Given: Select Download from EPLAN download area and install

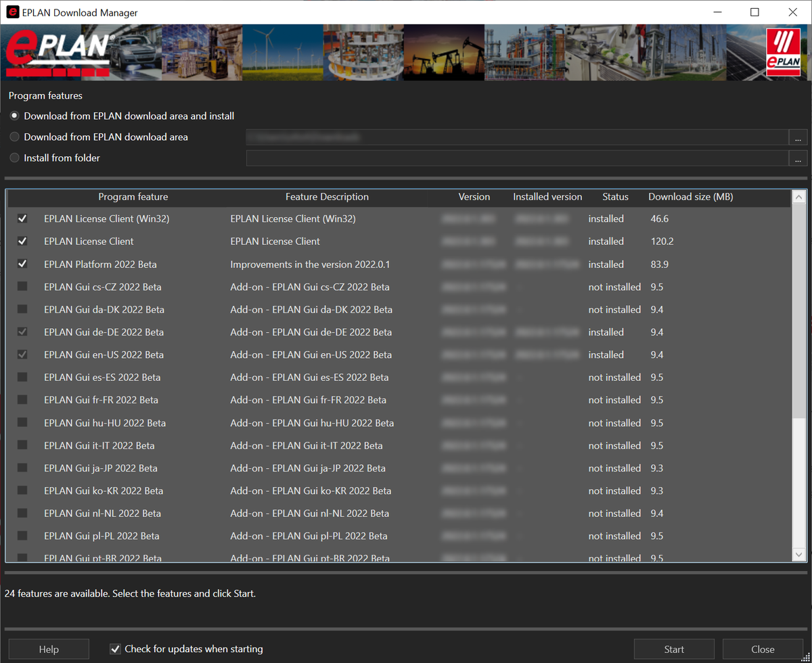Looking at the screenshot, I should tap(15, 116).
